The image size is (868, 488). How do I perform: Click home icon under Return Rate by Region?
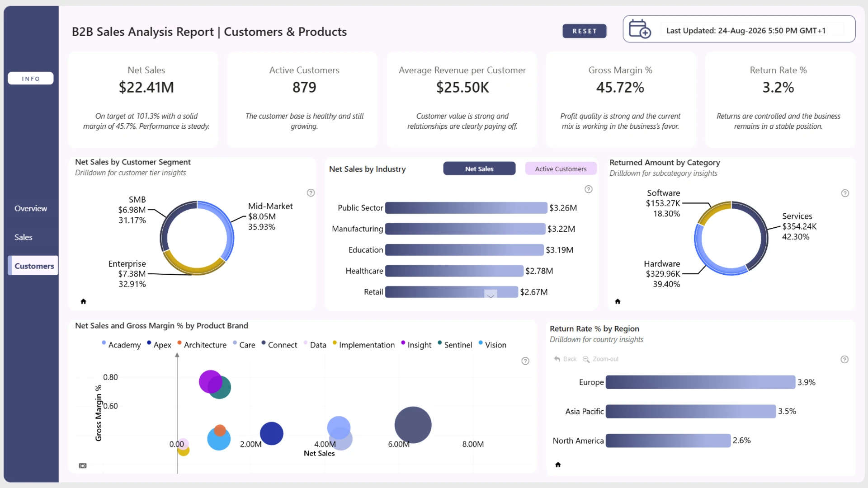point(558,465)
